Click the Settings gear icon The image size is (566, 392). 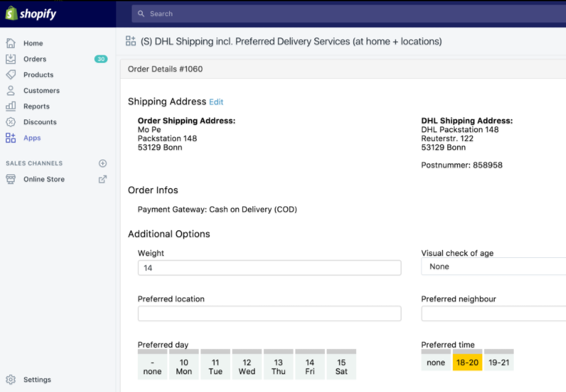(11, 379)
